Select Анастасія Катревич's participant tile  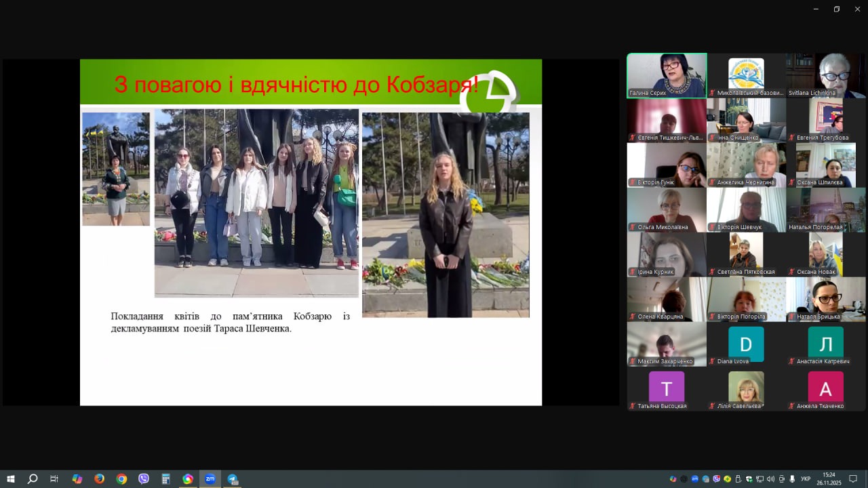pos(825,344)
